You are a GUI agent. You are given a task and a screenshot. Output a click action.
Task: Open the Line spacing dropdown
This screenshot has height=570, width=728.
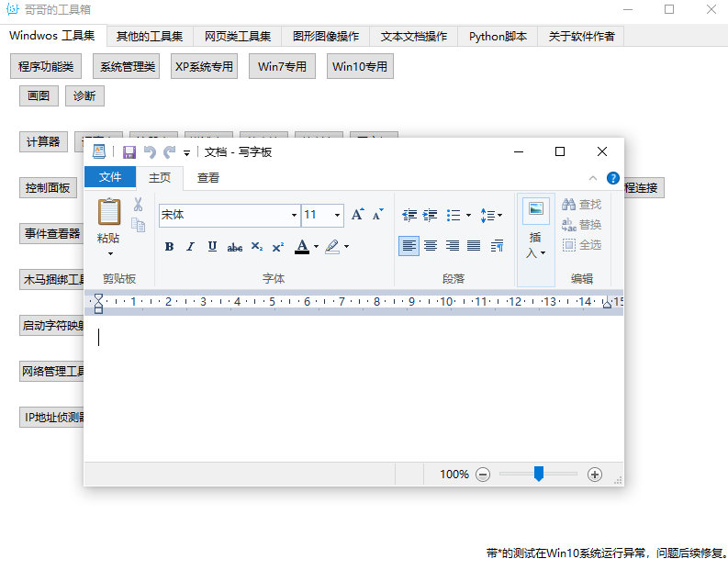click(491, 215)
